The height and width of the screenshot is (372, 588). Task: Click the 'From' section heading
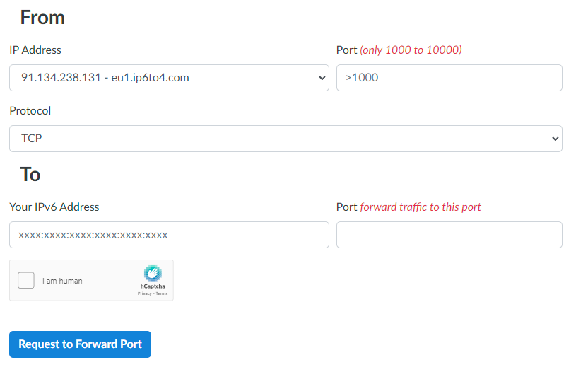coord(42,18)
